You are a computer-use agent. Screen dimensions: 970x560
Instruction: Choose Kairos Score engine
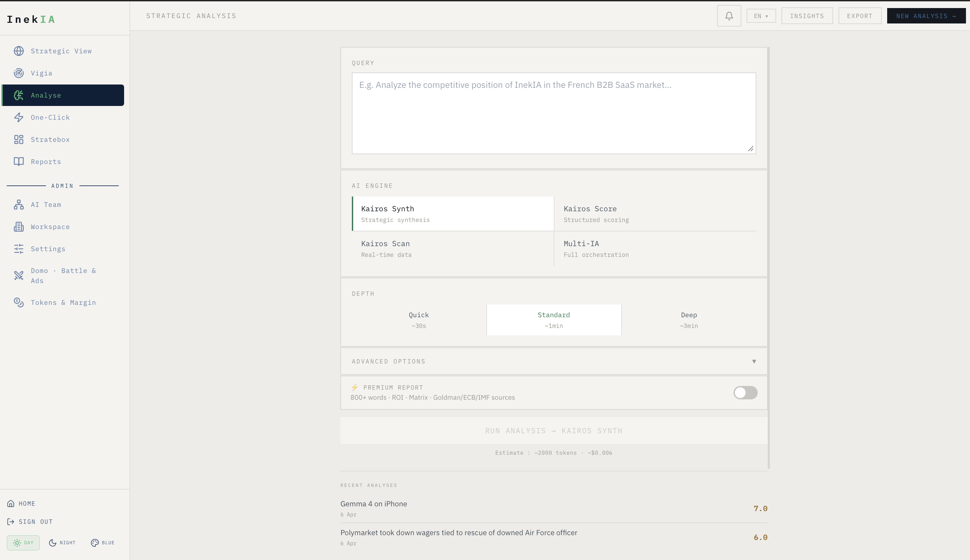[655, 214]
